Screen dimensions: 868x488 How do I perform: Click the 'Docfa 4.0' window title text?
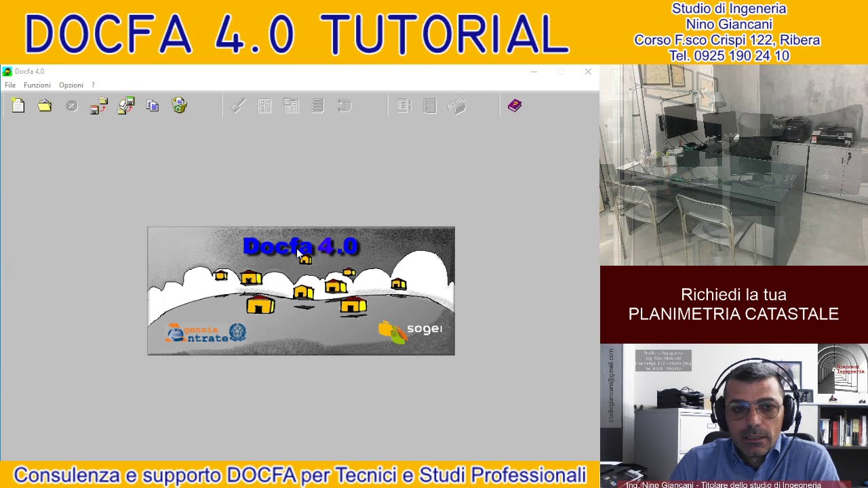[30, 71]
